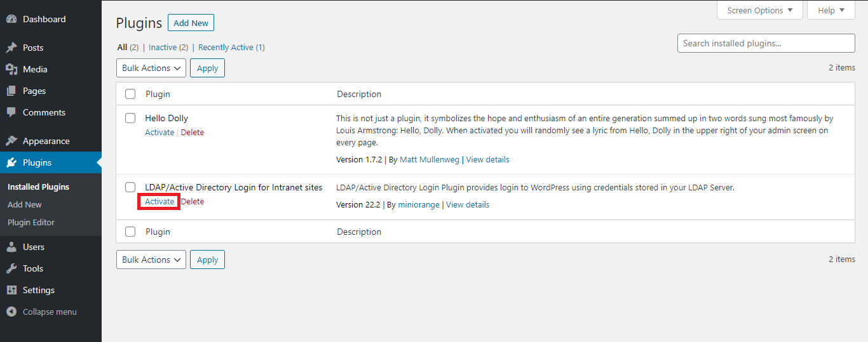Screen dimensions: 868x342
Task: Click the Comments speech bubble icon
Action: [11, 112]
